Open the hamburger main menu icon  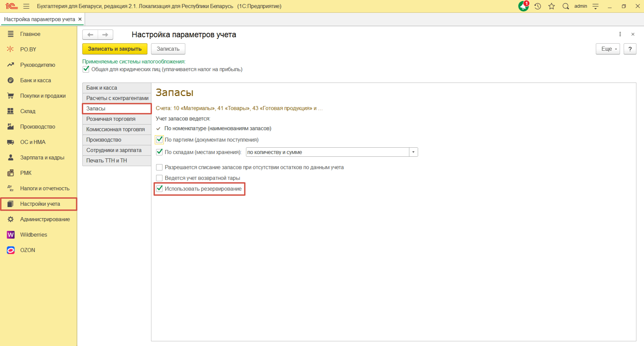tap(26, 6)
